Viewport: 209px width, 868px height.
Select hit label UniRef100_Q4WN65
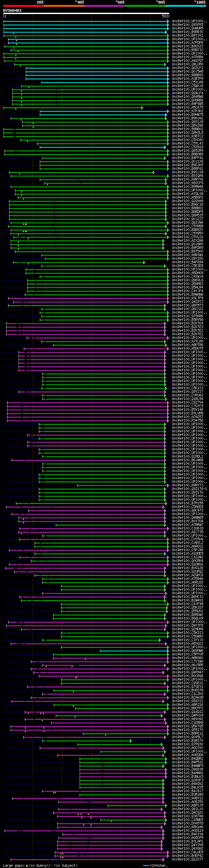point(187,518)
